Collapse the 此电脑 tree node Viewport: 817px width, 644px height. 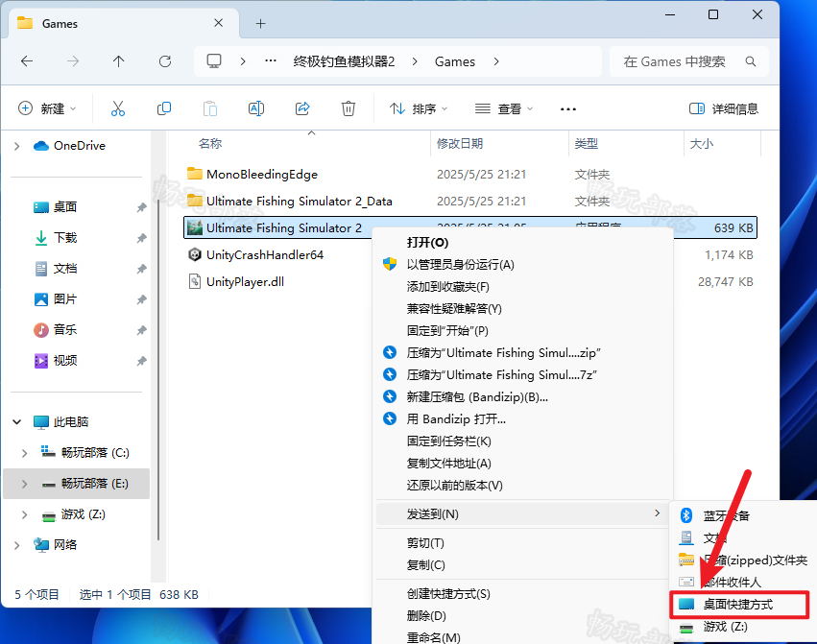pyautogui.click(x=16, y=421)
